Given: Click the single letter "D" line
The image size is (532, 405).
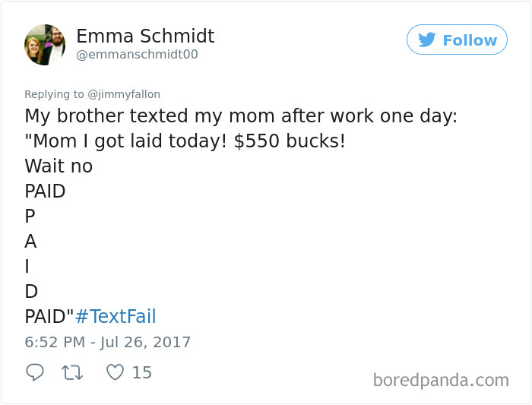Looking at the screenshot, I should 31,292.
